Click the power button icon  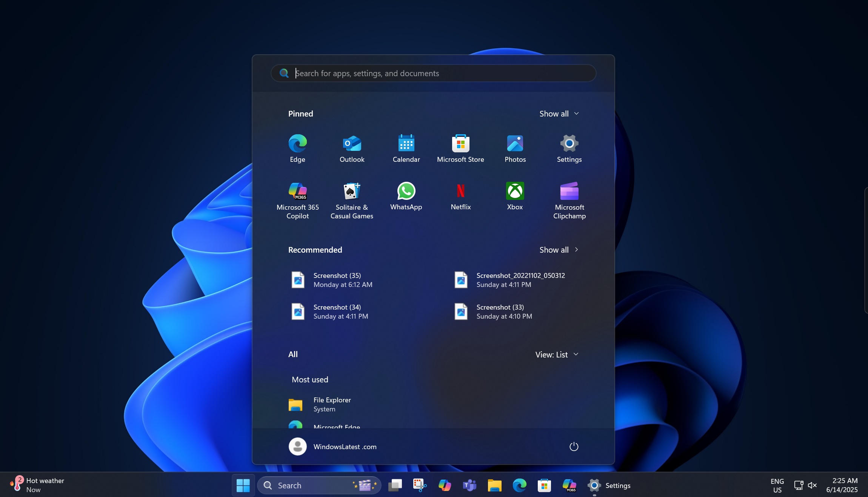tap(574, 446)
